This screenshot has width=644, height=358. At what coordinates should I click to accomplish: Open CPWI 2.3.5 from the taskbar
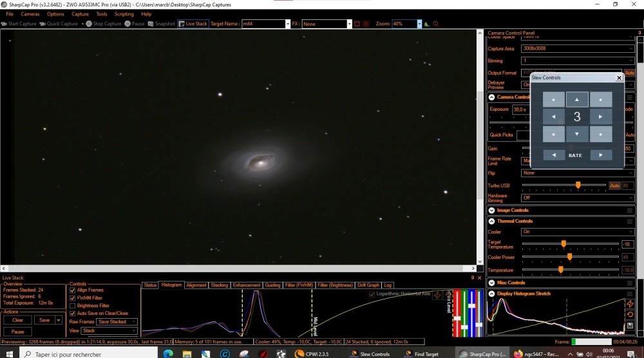[312, 353]
